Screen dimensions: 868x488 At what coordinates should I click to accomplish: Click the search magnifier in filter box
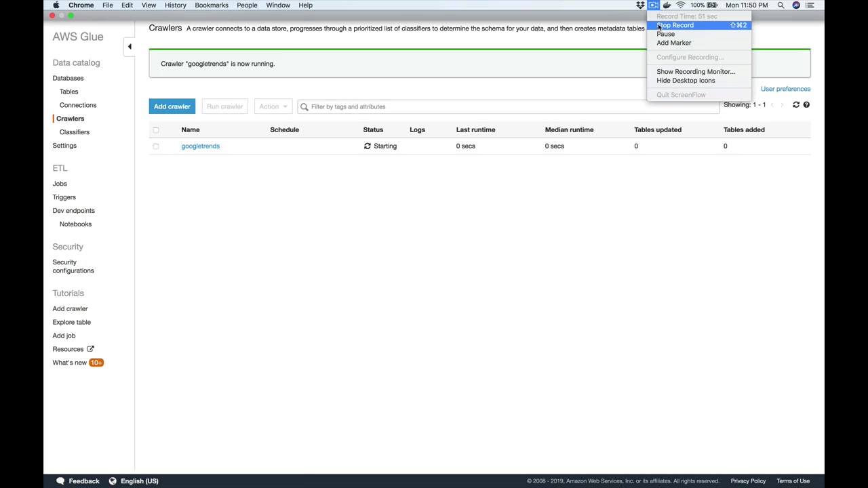coord(304,106)
